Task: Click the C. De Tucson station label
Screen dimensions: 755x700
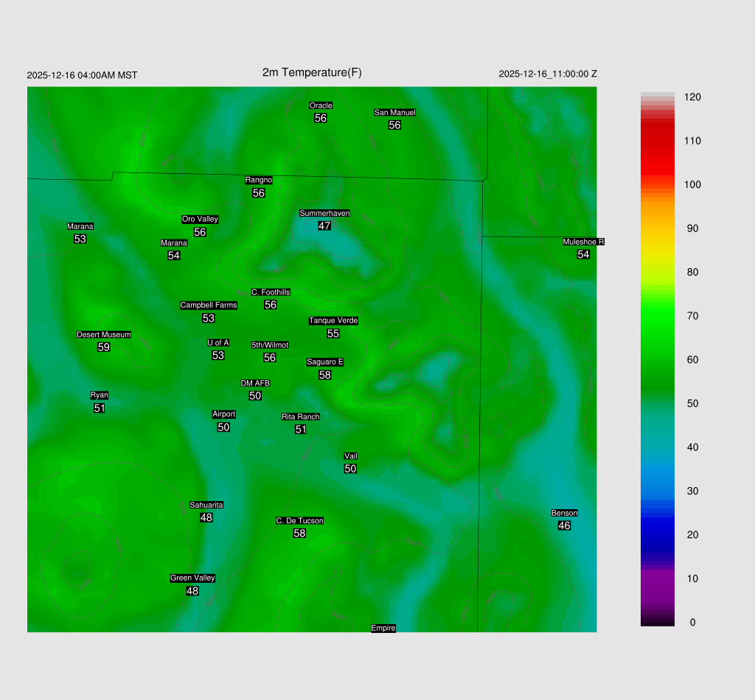Action: [299, 521]
